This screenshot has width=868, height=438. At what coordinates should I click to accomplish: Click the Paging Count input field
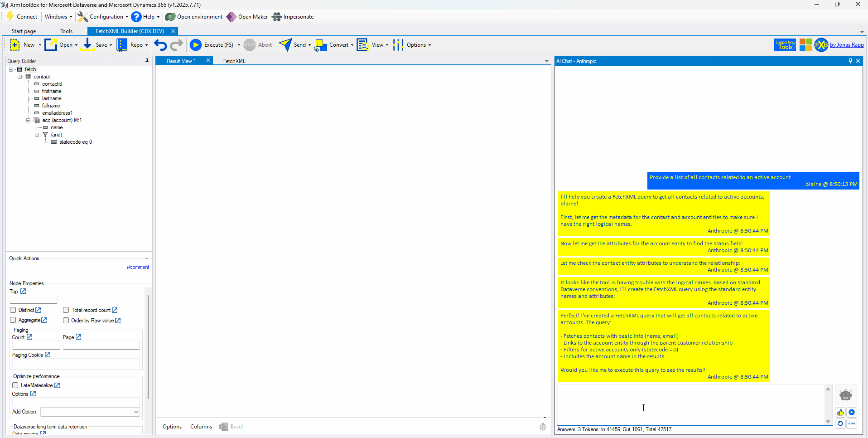click(x=36, y=345)
